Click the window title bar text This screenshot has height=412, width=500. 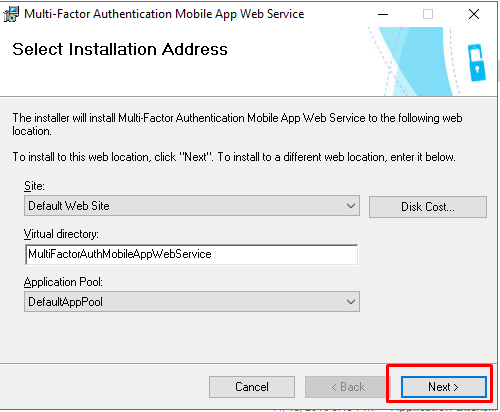(164, 14)
